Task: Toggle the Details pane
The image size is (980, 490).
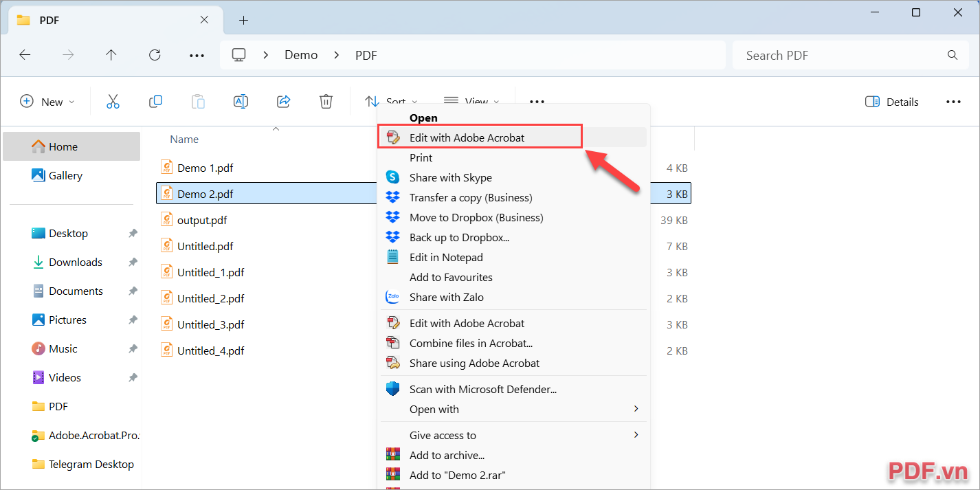Action: point(892,102)
